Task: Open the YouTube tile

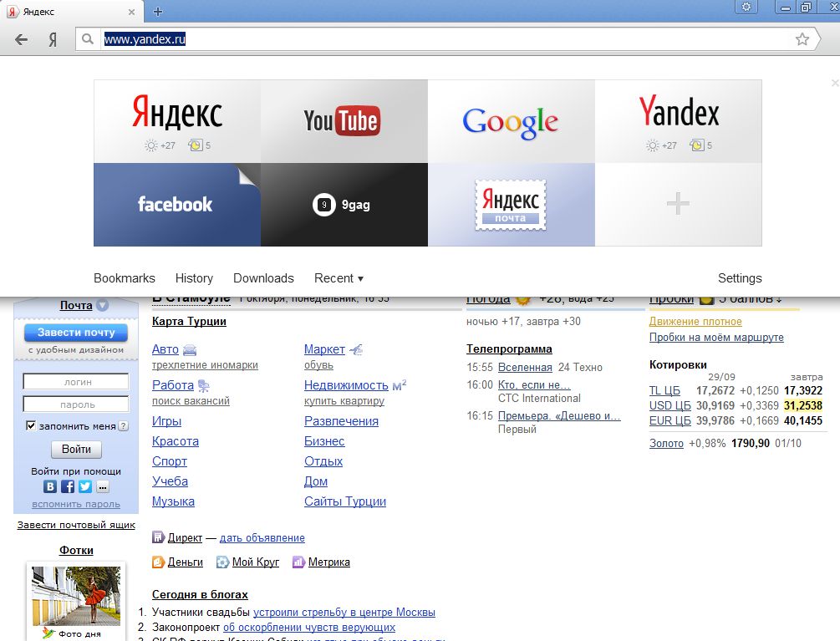Action: point(344,121)
